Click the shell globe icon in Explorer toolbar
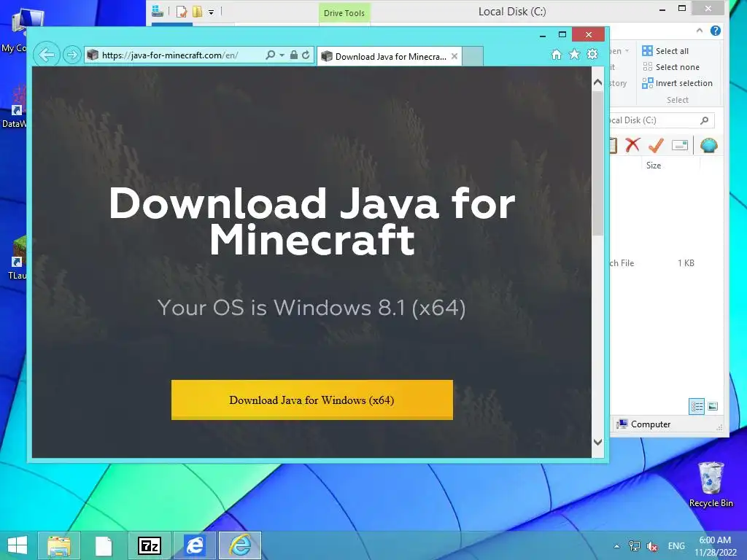Image resolution: width=747 pixels, height=560 pixels. (709, 145)
